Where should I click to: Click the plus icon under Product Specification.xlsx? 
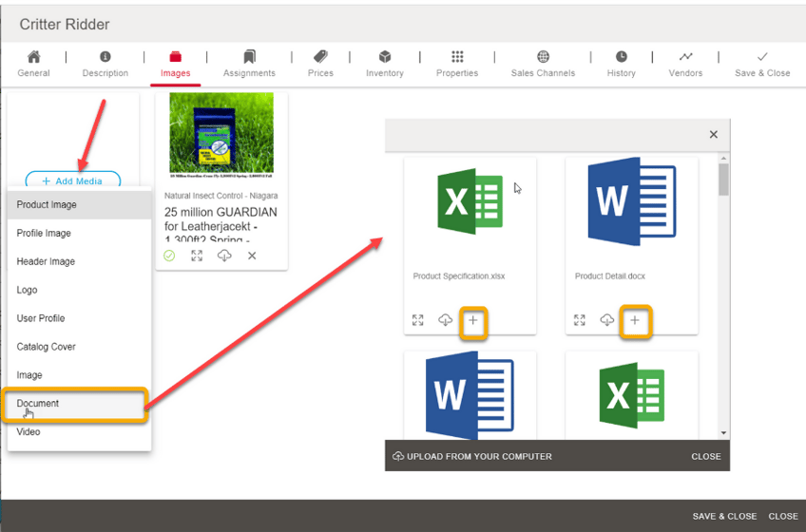pos(473,321)
